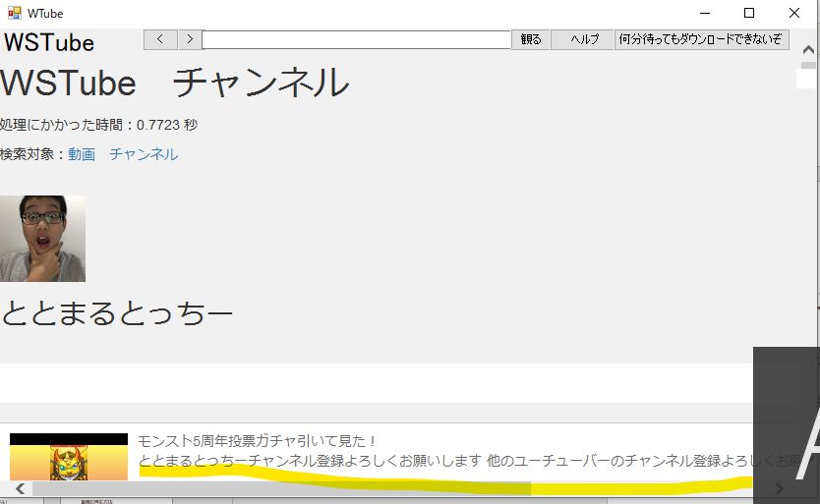Viewport: 820px width, 504px height.
Task: Open the ヘルプ help button
Action: [582, 39]
